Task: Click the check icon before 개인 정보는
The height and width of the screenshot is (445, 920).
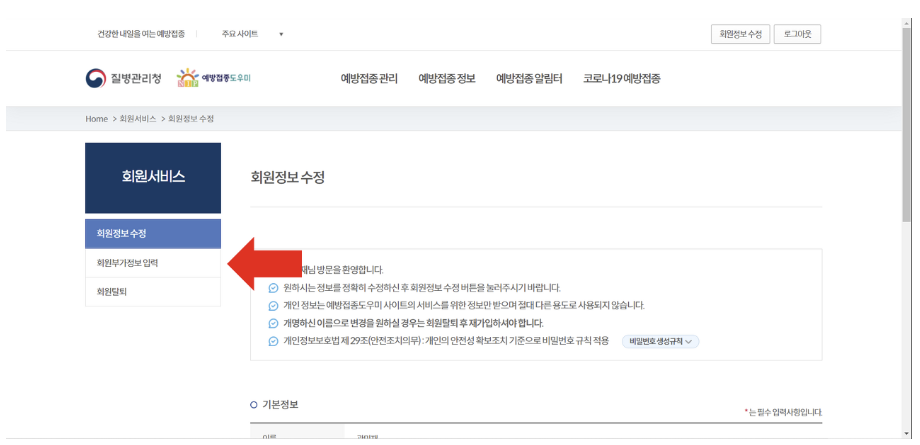Action: click(273, 306)
